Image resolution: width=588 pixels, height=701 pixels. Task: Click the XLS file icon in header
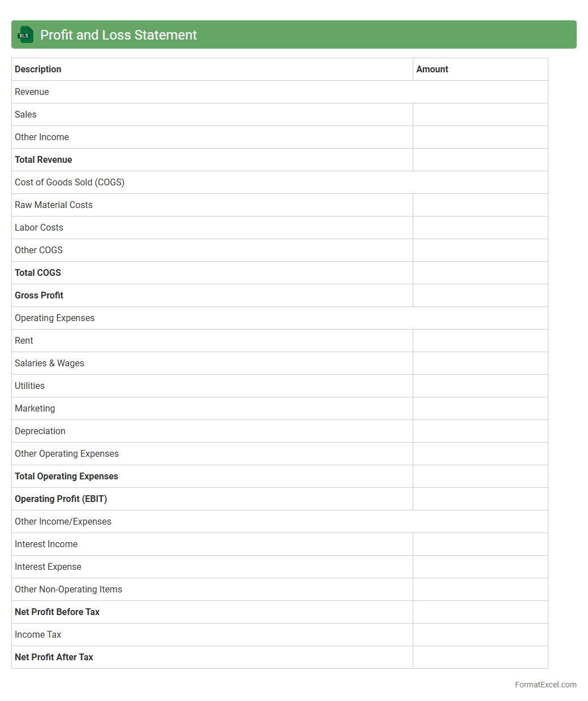pyautogui.click(x=25, y=35)
